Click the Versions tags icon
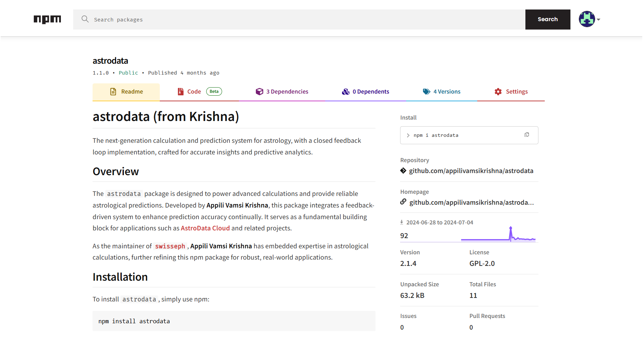644x344 pixels. (426, 91)
